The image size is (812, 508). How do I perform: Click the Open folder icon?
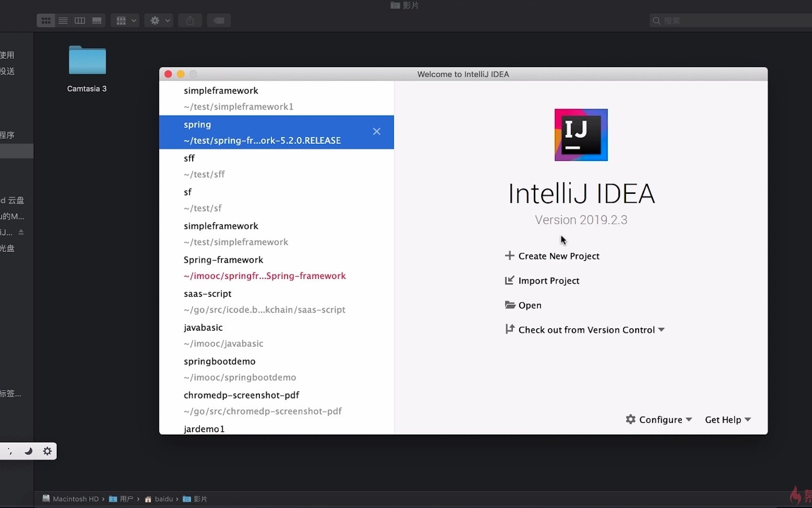[510, 305]
